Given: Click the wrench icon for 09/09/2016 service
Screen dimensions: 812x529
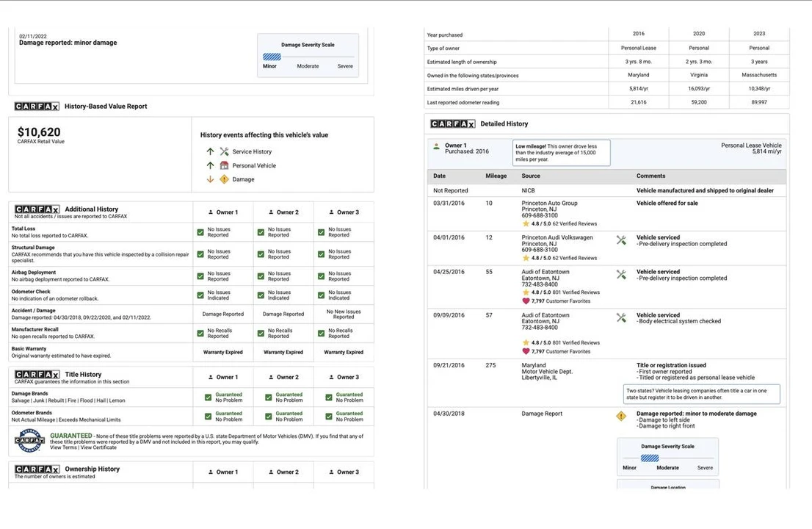Looking at the screenshot, I should pos(621,317).
